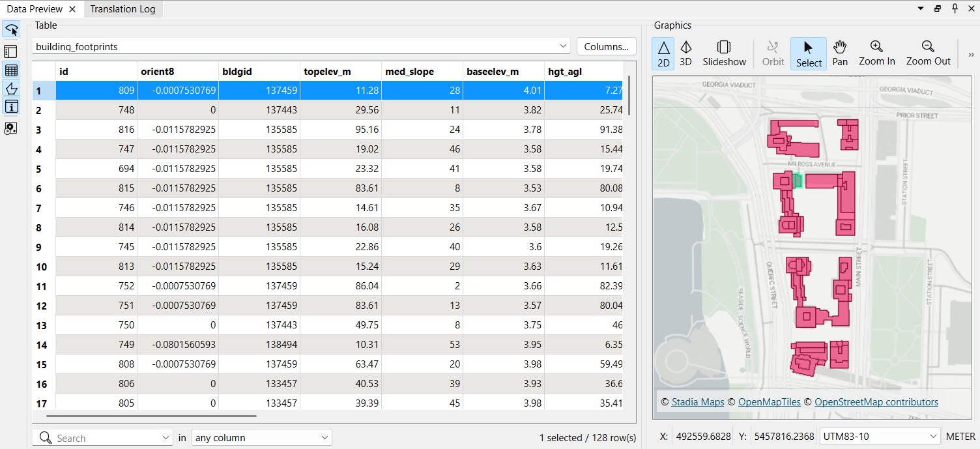This screenshot has height=449, width=980.
Task: Open the data cache settings icon in sidebar
Action: coord(11,128)
